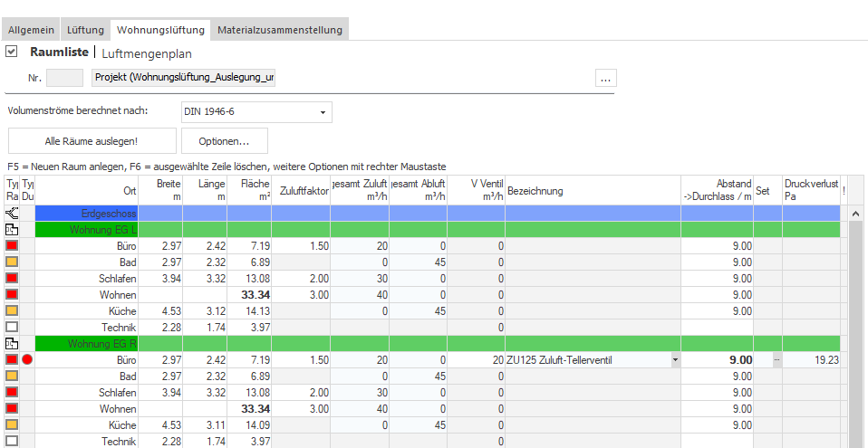Open project browse button with three dots
The height and width of the screenshot is (448, 868).
[605, 78]
